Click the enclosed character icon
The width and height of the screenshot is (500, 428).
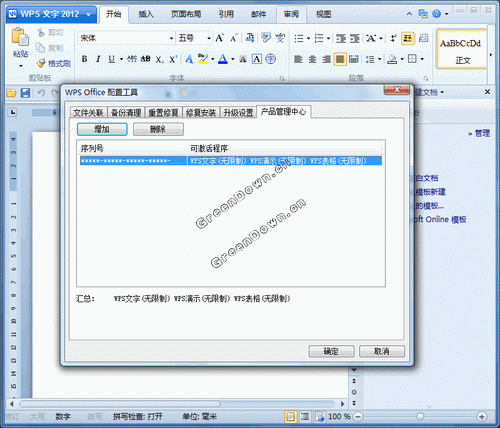(x=270, y=59)
